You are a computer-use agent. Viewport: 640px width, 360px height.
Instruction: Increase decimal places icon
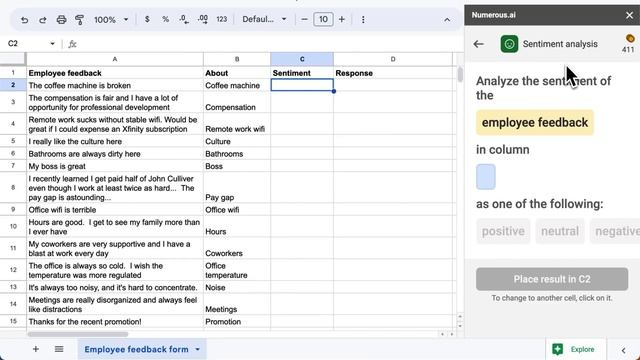[x=202, y=19]
